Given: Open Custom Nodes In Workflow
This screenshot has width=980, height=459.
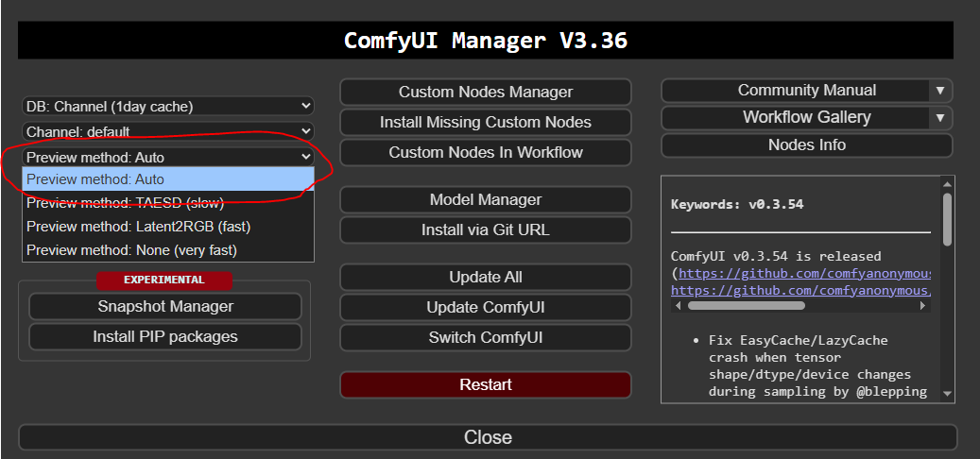Looking at the screenshot, I should 486,152.
